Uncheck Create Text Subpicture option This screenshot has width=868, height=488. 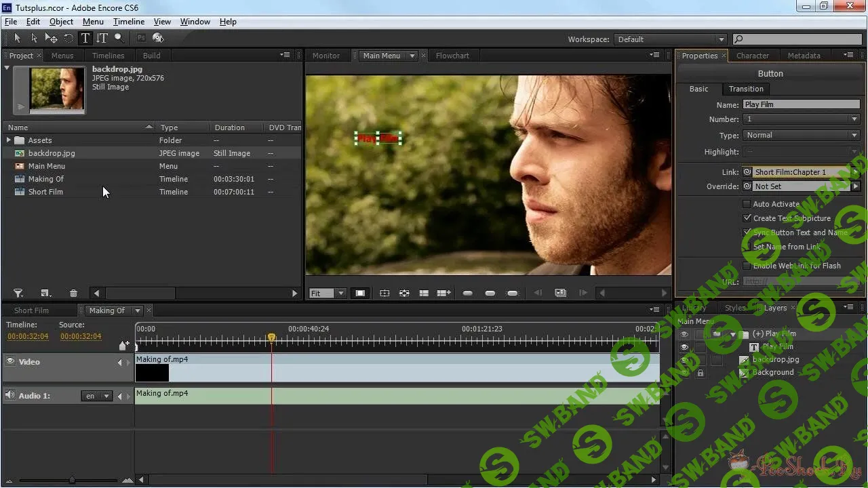747,218
